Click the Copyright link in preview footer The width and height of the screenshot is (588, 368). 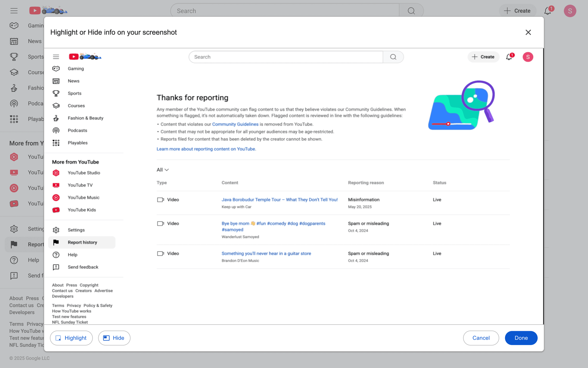(89, 285)
